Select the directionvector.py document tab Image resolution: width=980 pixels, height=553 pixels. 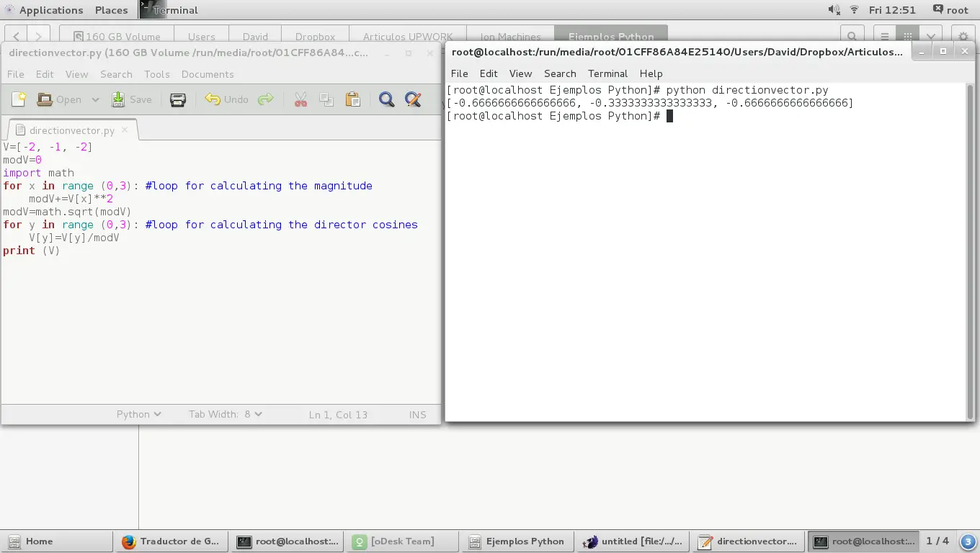[x=71, y=130]
